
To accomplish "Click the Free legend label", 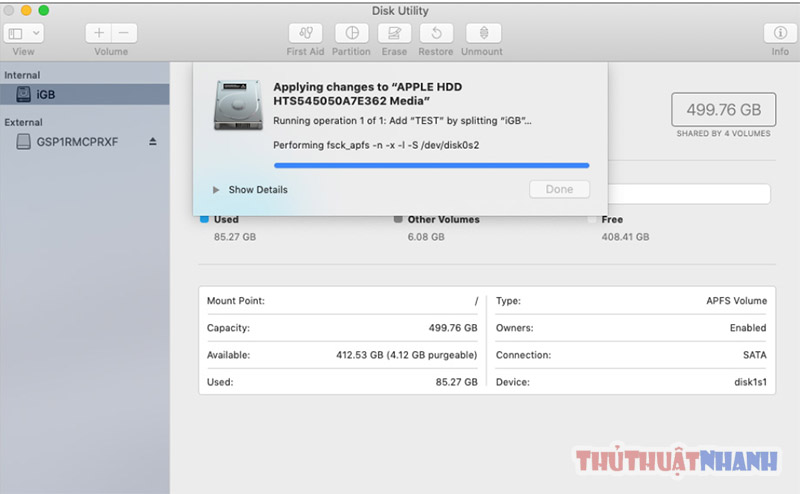I will point(612,219).
